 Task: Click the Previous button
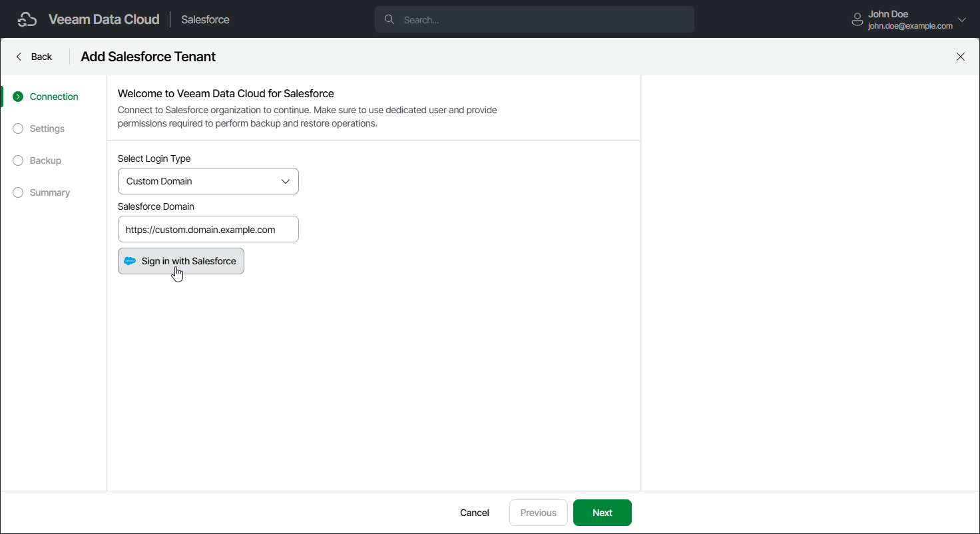539,513
